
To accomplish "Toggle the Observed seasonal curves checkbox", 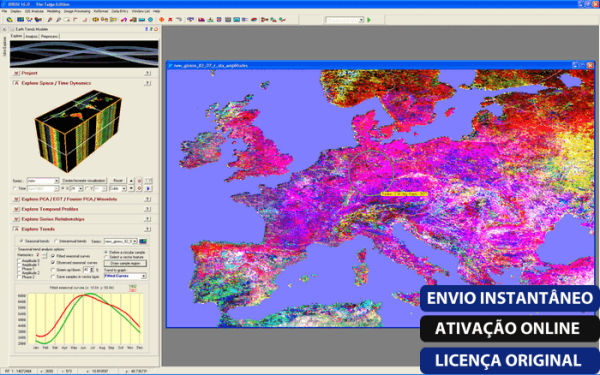I will click(53, 262).
